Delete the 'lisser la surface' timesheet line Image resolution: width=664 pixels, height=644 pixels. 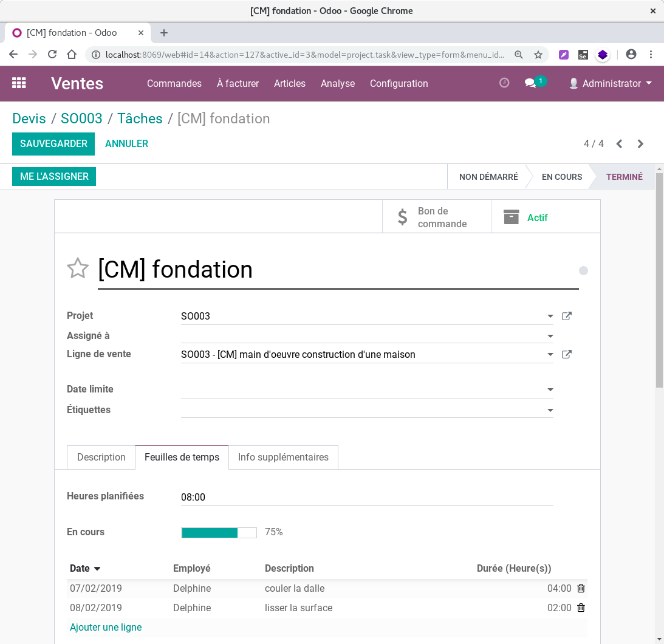[x=581, y=608]
